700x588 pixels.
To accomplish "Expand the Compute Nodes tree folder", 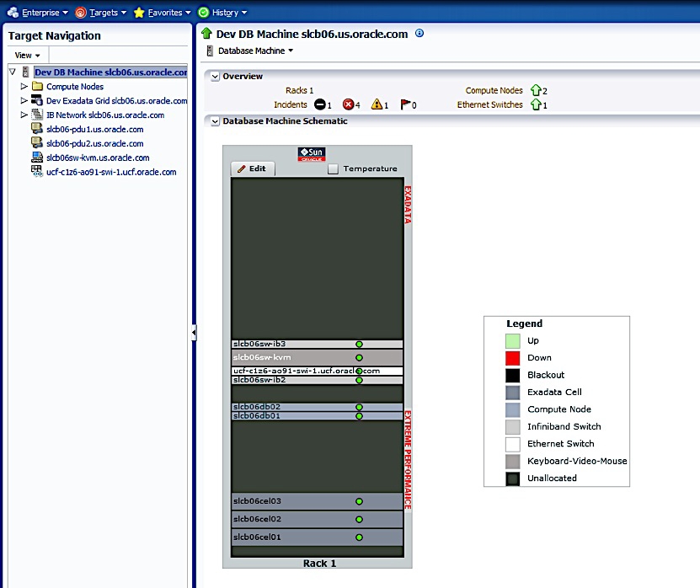I will click(24, 87).
